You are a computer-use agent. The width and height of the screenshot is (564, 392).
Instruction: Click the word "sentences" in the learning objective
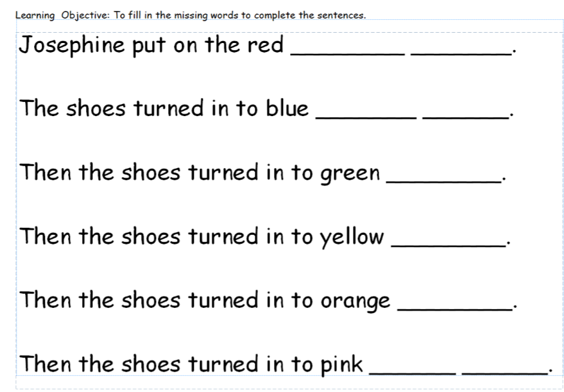pos(343,15)
